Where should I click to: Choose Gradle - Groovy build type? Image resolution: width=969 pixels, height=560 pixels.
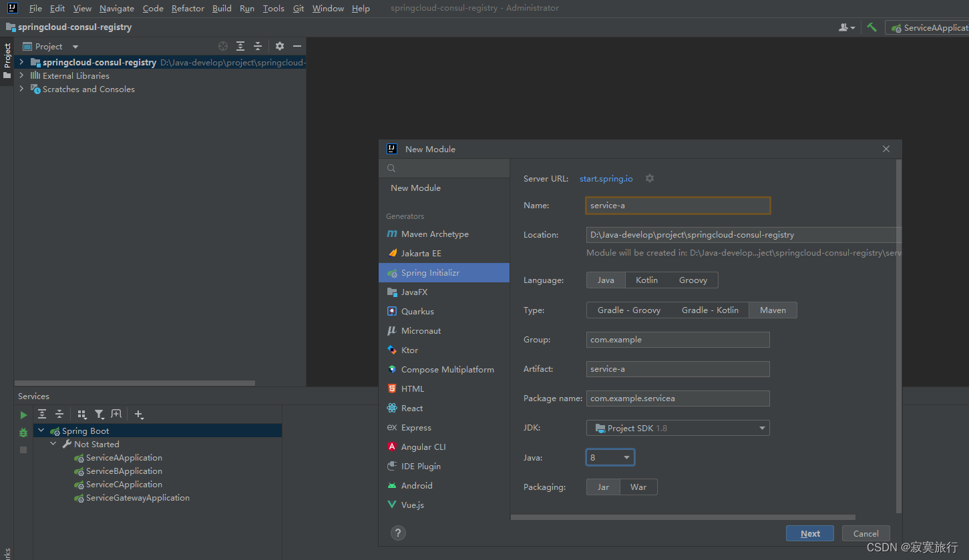(629, 310)
